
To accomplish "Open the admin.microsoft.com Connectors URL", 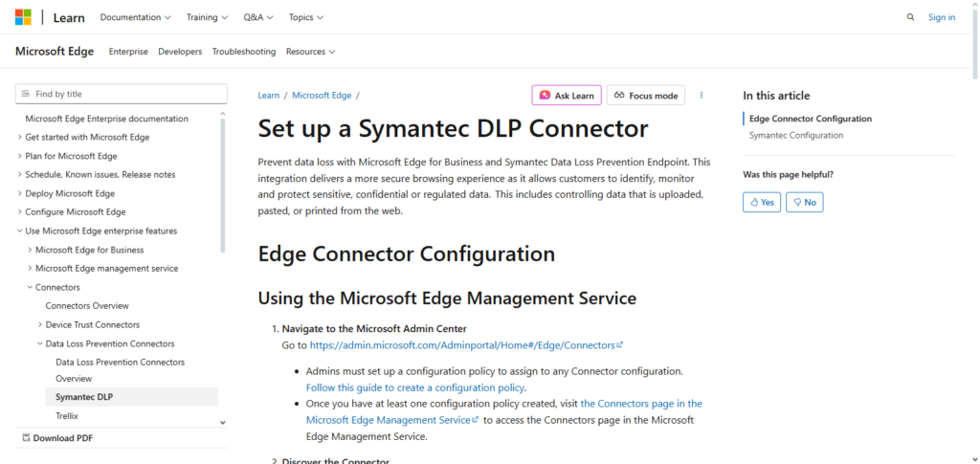I will (466, 344).
